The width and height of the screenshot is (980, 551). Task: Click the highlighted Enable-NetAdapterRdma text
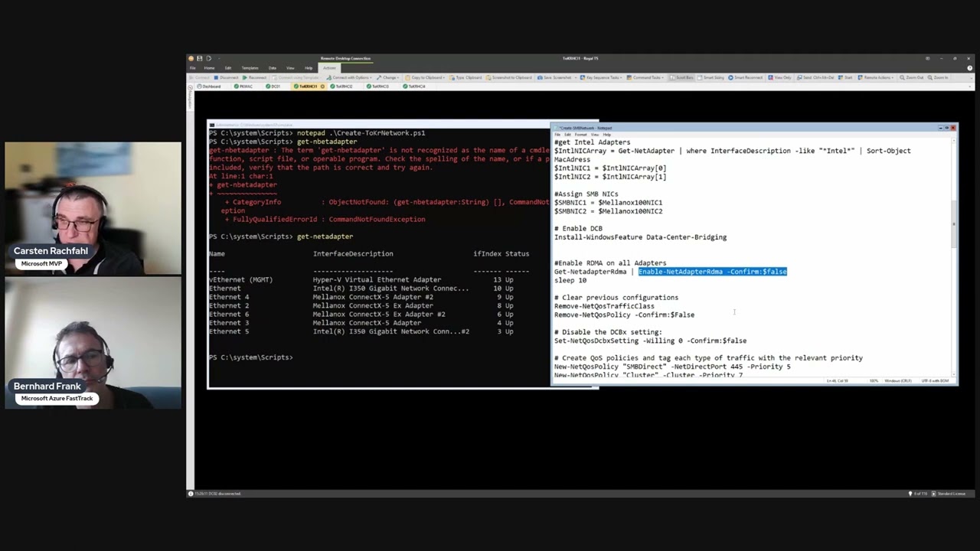tap(712, 272)
